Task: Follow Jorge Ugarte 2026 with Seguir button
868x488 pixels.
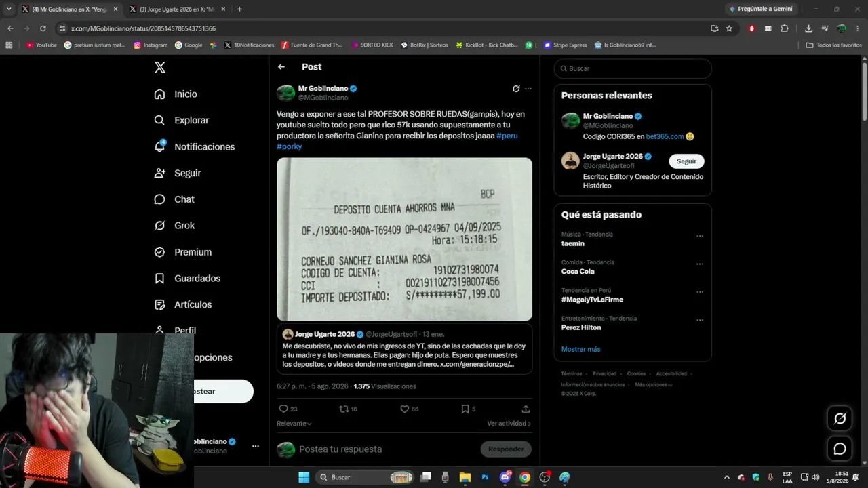Action: coord(686,161)
